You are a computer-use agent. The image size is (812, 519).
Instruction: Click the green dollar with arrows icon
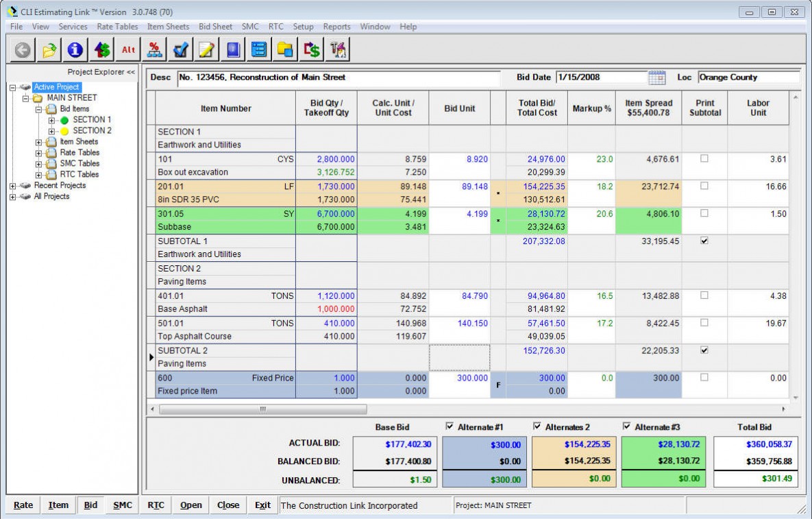101,50
